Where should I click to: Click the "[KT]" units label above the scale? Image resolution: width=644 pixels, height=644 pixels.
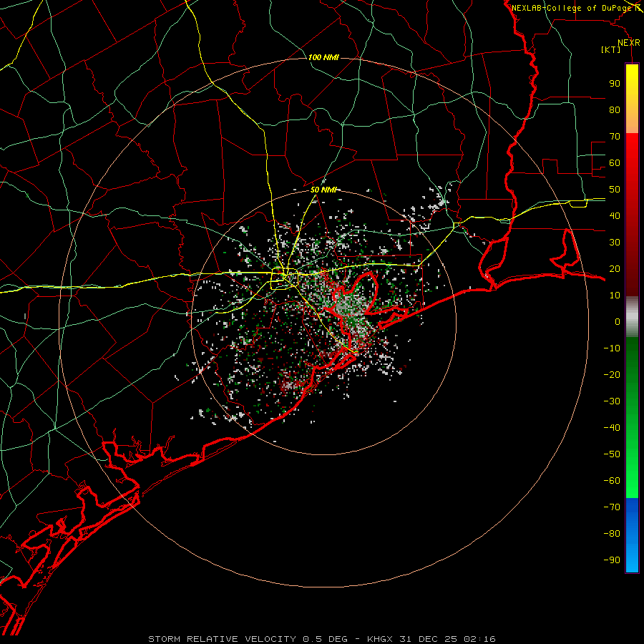coord(611,49)
